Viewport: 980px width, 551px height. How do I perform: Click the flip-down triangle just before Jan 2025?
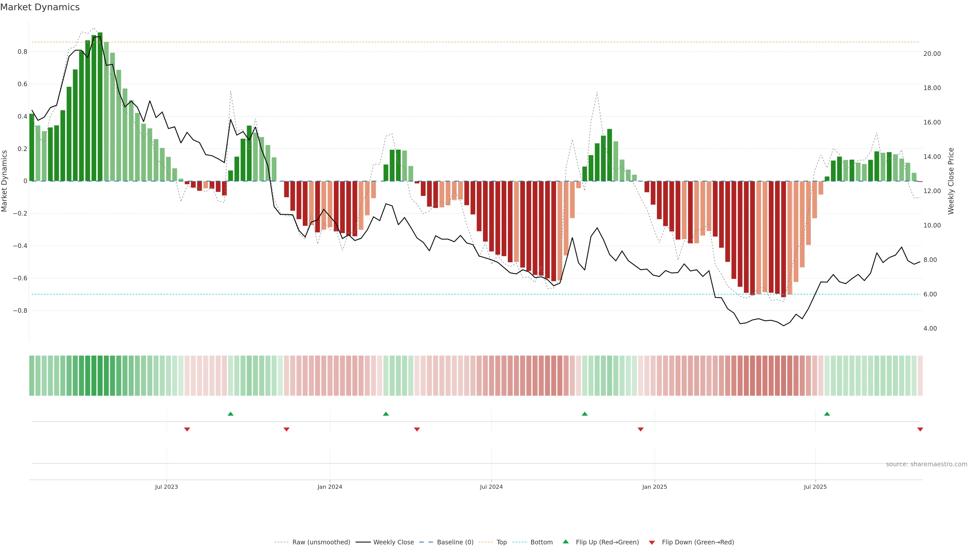pos(640,429)
